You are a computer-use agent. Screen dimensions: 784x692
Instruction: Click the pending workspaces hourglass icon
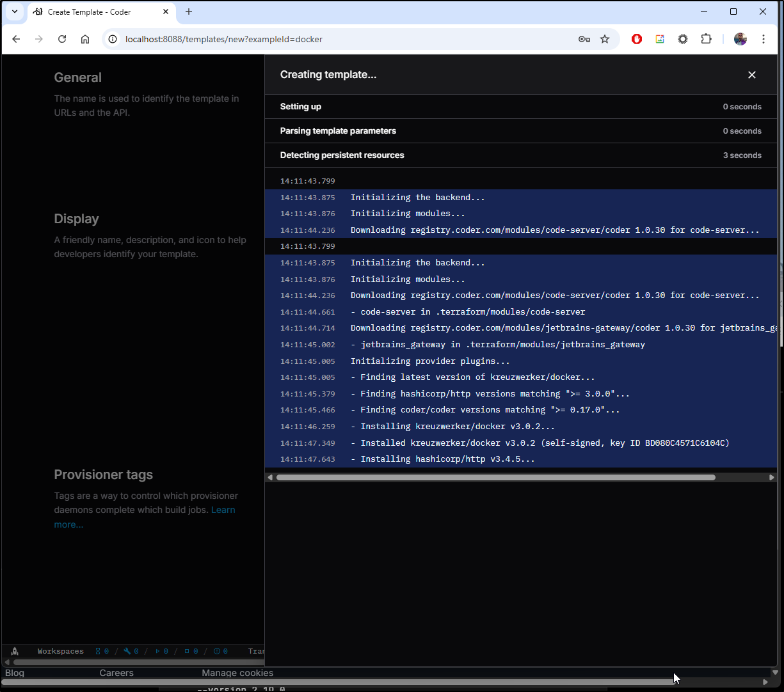click(x=98, y=651)
